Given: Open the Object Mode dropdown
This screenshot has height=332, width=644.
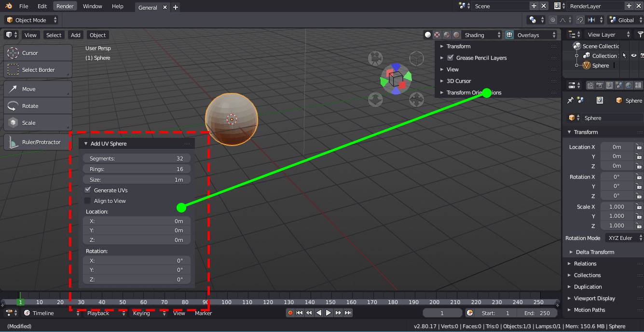Looking at the screenshot, I should pyautogui.click(x=31, y=20).
